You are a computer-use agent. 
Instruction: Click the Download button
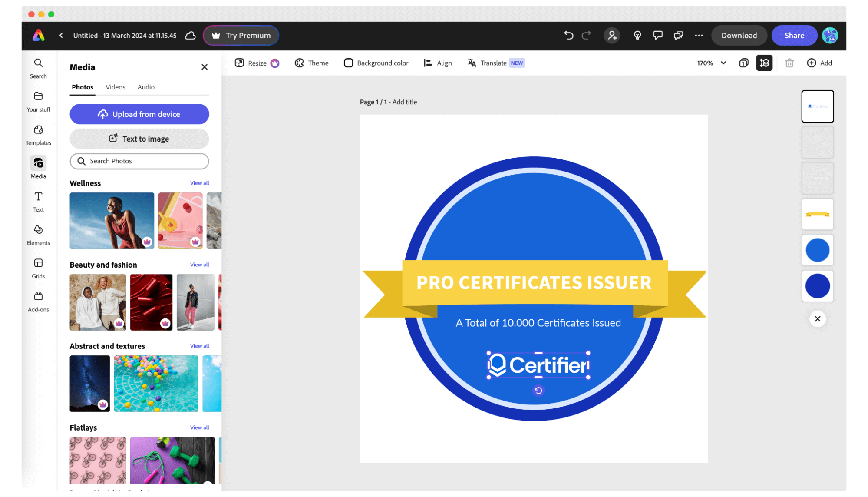coord(739,36)
